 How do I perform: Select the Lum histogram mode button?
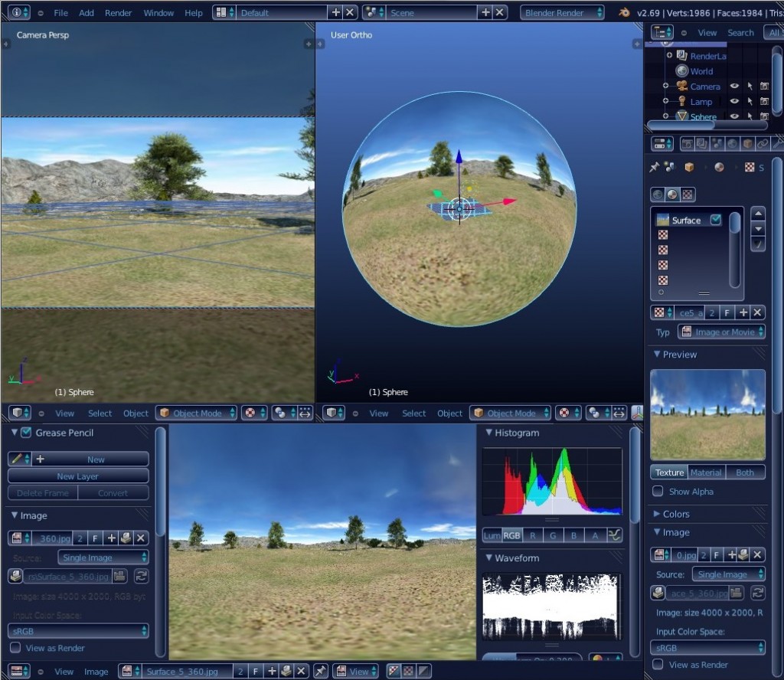coord(491,535)
